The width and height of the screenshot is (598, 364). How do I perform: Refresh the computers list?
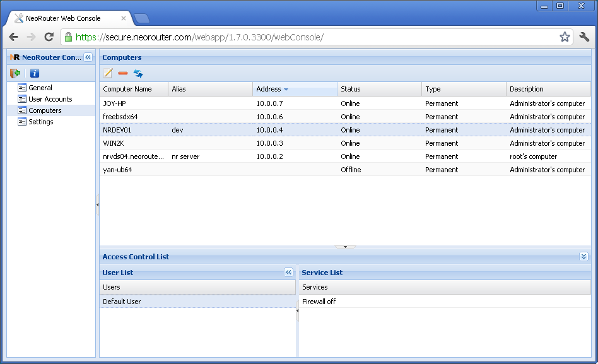[x=138, y=74]
